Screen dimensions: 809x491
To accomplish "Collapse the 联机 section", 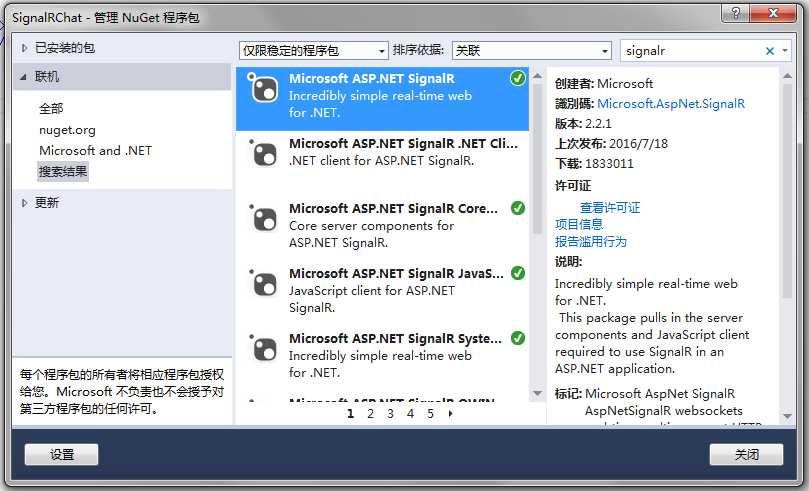I will [x=24, y=77].
